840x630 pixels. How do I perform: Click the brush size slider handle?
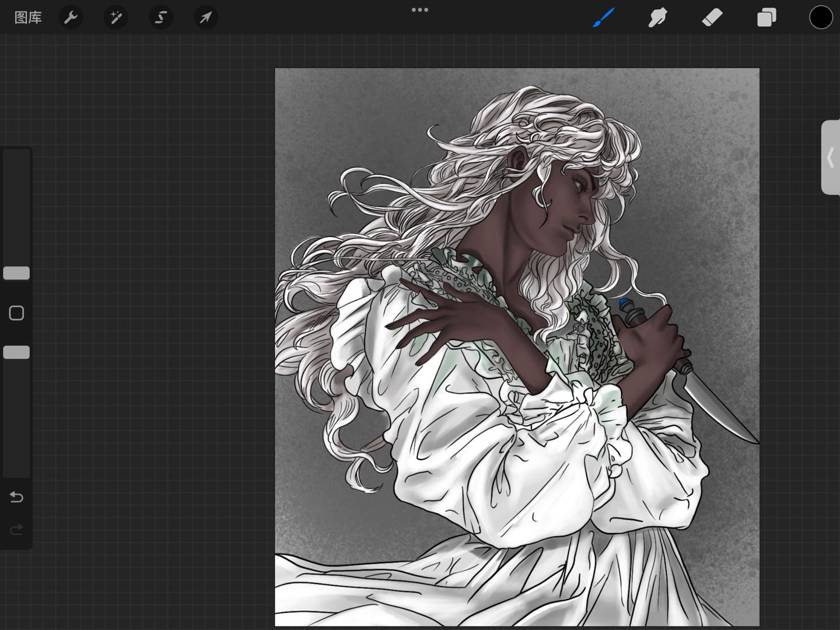click(16, 273)
